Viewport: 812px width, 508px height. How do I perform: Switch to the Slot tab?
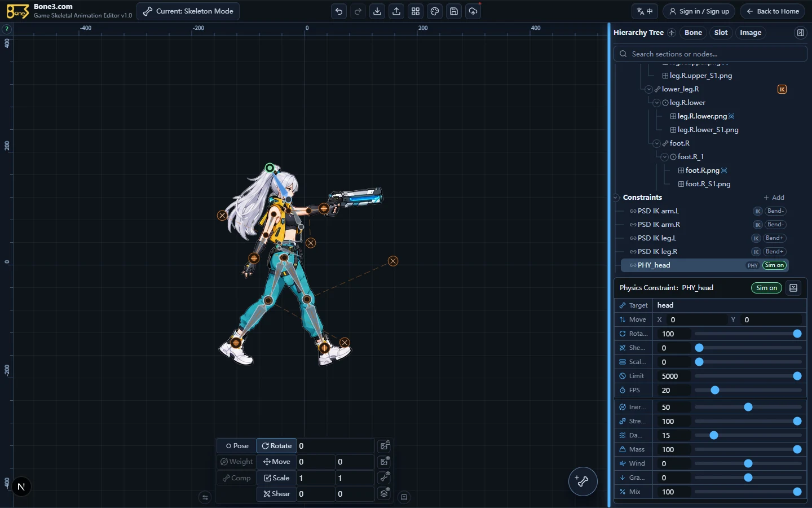(x=721, y=33)
